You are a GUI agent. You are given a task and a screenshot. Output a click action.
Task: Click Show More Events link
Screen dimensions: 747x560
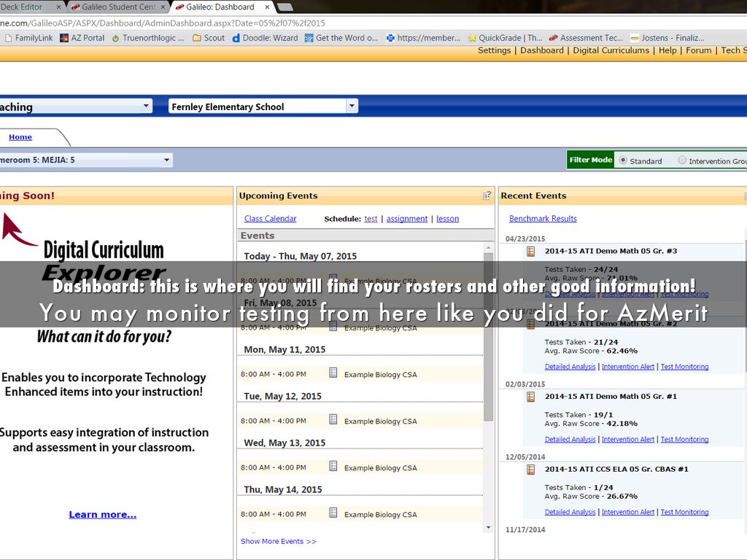point(279,541)
